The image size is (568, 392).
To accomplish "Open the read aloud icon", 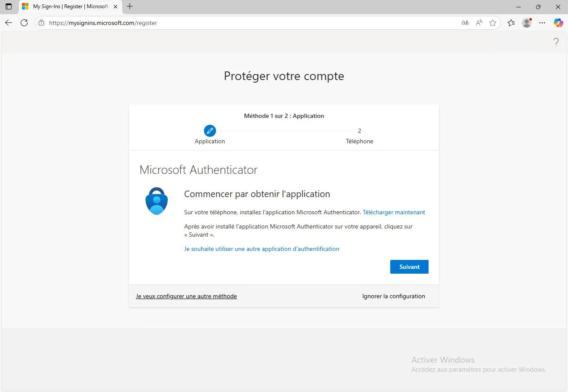I will [479, 23].
